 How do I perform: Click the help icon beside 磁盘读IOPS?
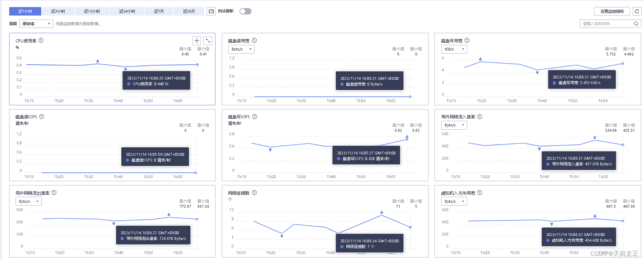coord(42,117)
